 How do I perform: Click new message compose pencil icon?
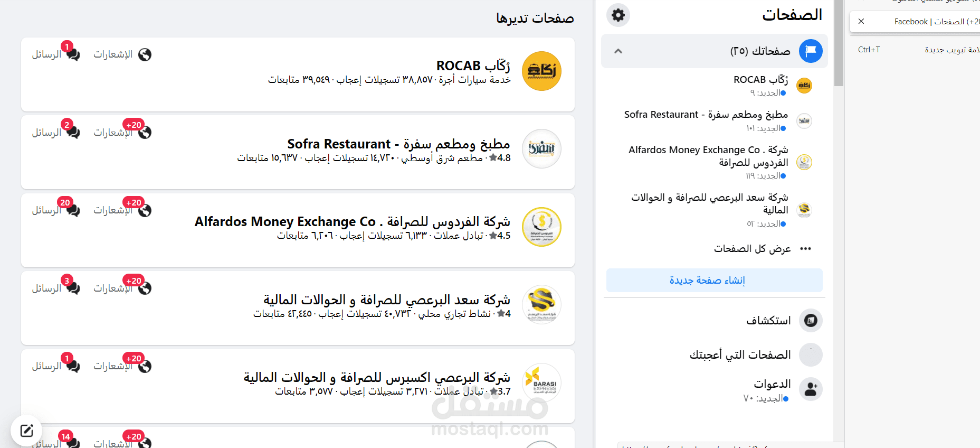coord(26,431)
